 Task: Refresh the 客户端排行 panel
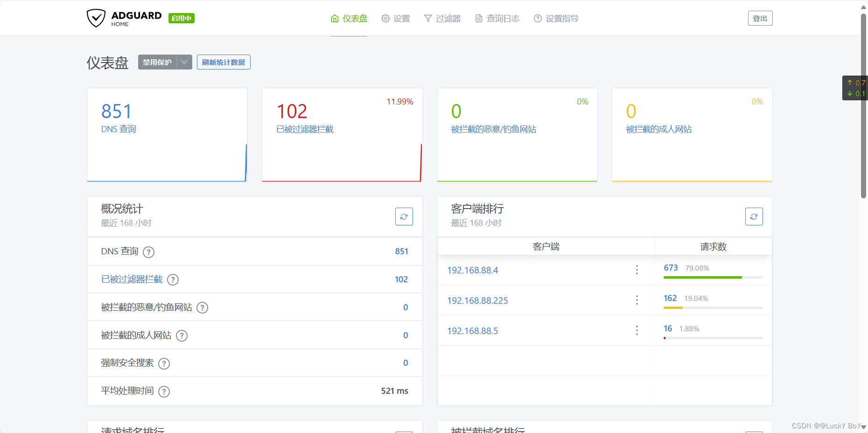(x=754, y=216)
